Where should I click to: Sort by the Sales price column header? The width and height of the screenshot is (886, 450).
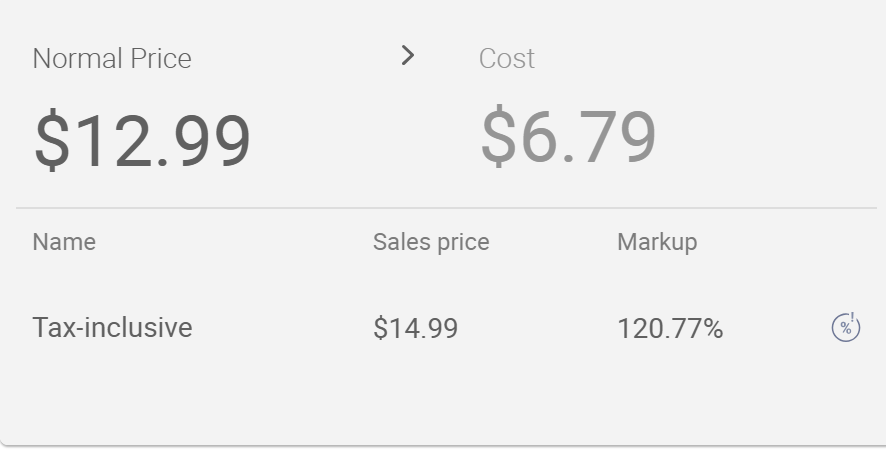pos(431,242)
